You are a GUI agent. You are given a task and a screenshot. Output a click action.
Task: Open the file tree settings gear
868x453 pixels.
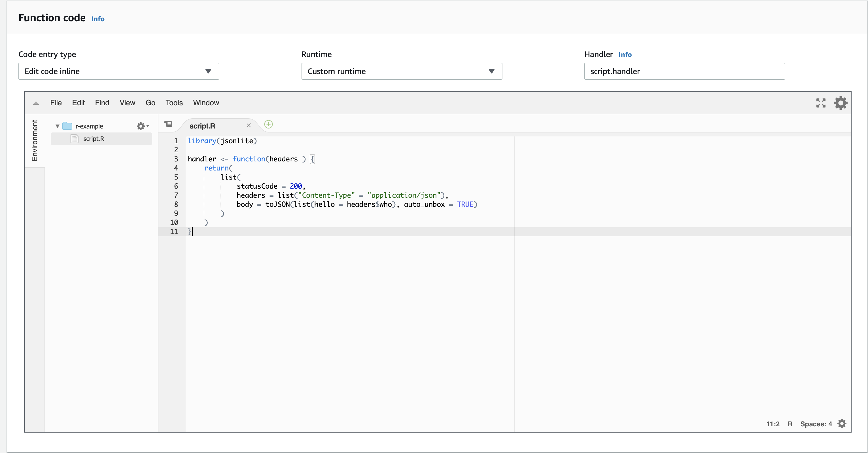141,126
